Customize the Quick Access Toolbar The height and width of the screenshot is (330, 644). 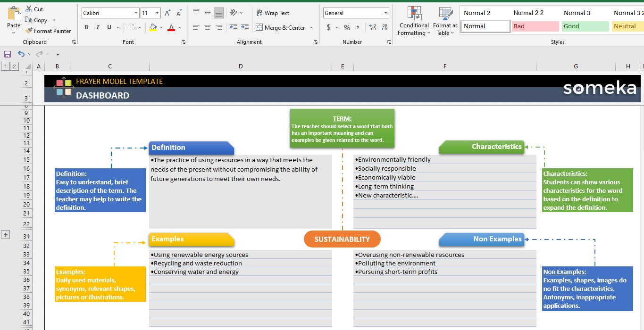point(58,54)
